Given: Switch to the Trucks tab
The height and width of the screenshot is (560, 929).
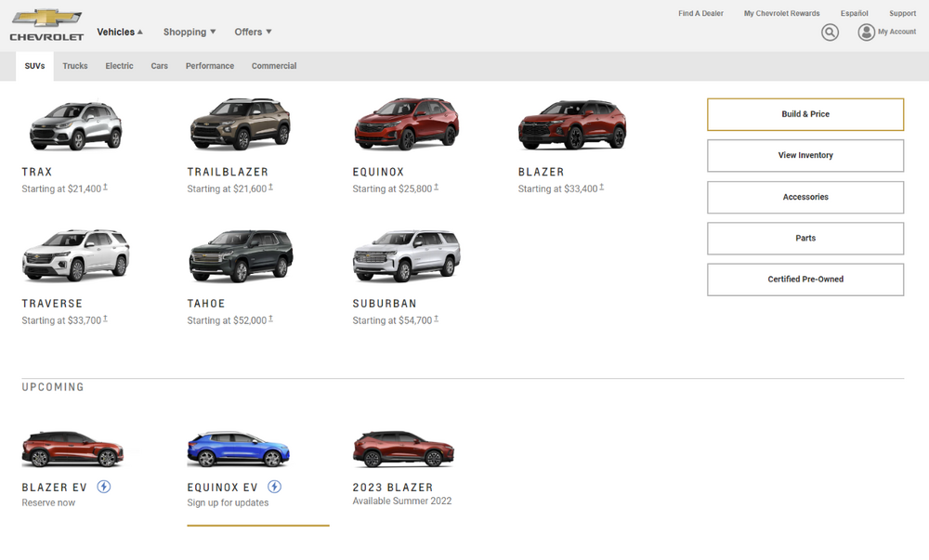Looking at the screenshot, I should click(75, 66).
